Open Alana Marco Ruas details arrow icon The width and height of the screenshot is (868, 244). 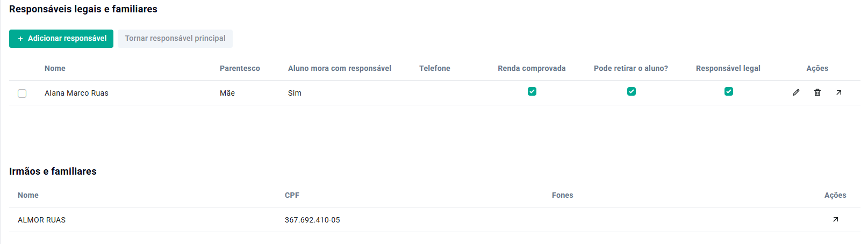[x=839, y=92]
